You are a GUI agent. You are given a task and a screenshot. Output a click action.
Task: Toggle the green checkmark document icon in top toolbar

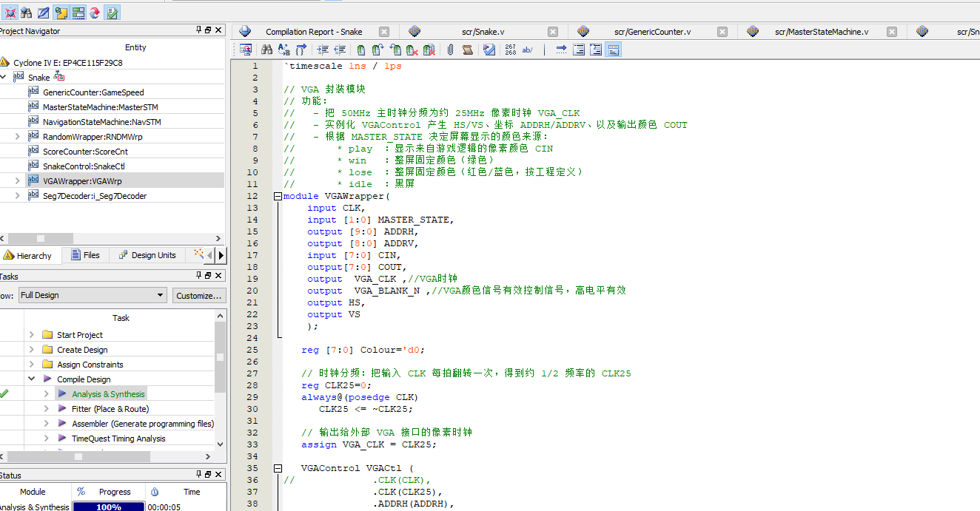coord(113,13)
